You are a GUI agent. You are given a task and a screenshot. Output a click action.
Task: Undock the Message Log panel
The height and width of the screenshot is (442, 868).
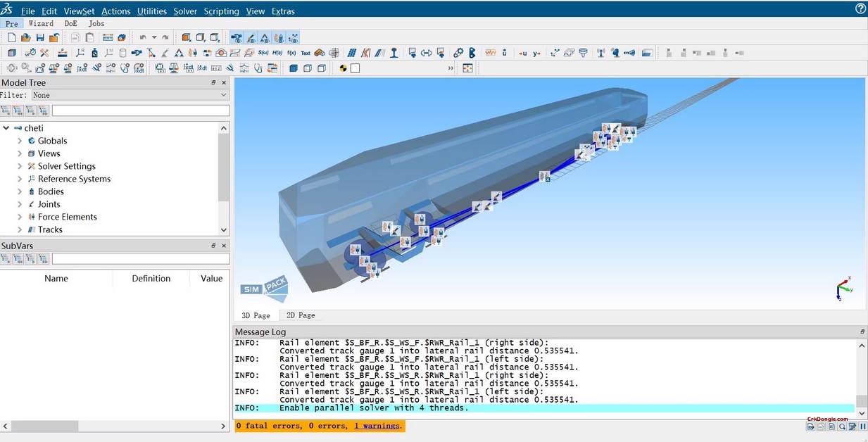coord(862,331)
